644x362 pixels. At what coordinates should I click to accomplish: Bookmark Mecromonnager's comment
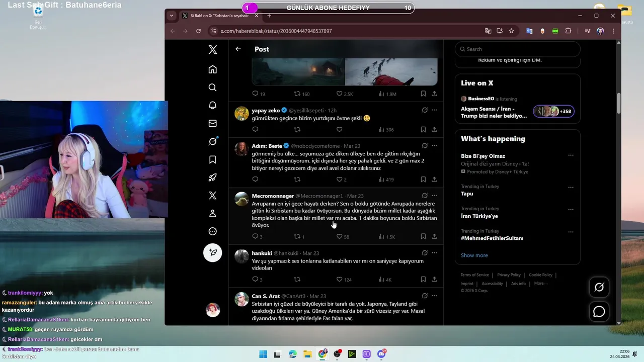pyautogui.click(x=423, y=236)
